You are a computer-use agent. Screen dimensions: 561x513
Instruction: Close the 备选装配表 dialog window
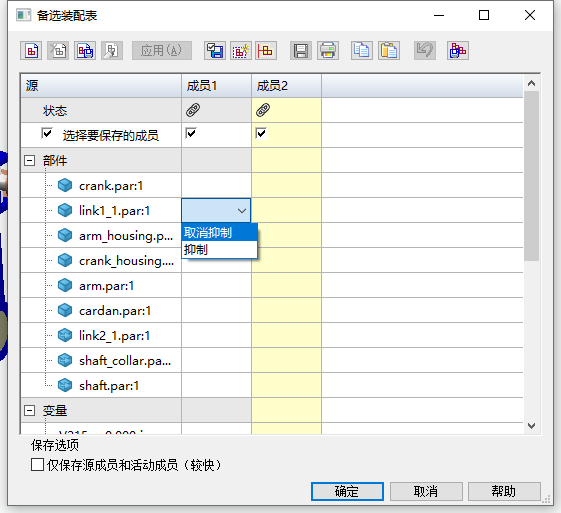[x=530, y=15]
